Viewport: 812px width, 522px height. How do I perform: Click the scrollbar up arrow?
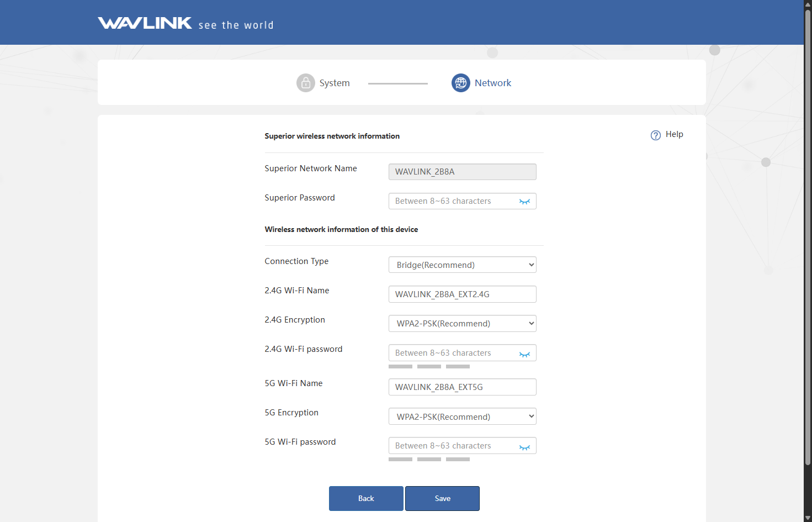tap(808, 4)
